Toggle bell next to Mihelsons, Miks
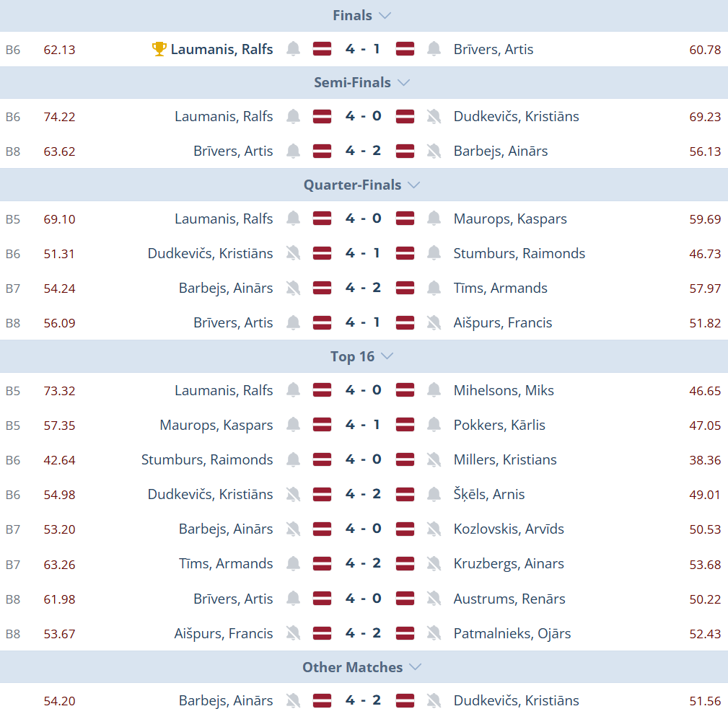The image size is (728, 714). pos(434,390)
